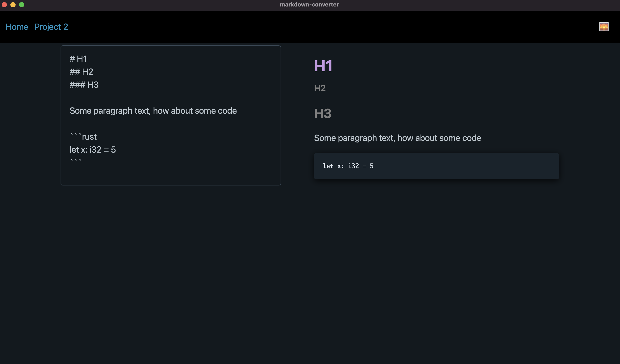Minimize the markdown-converter window
The width and height of the screenshot is (620, 364).
(13, 5)
